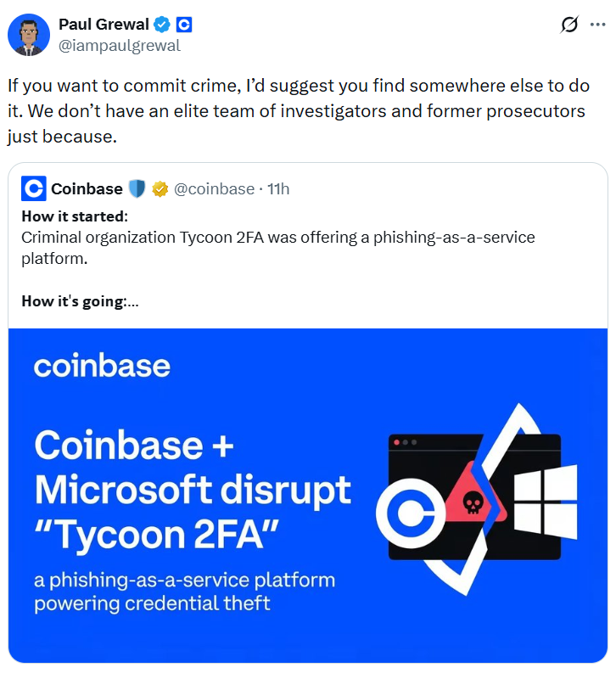
Task: Open the @iampaulgrewal handle link
Action: point(120,46)
